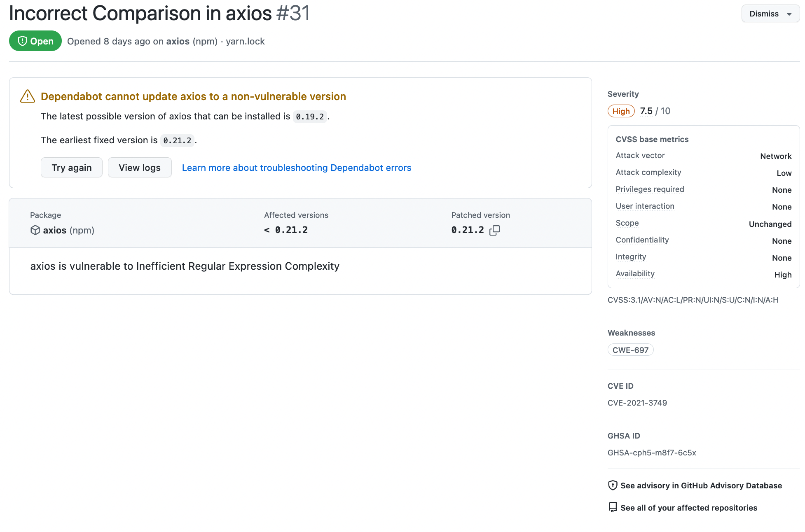This screenshot has width=805, height=532.
Task: Click the Dismiss button label
Action: [x=764, y=13]
